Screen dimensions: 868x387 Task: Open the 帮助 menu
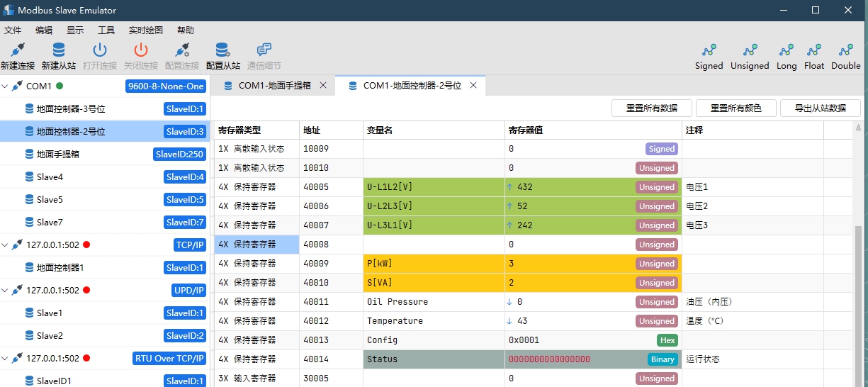pos(186,30)
